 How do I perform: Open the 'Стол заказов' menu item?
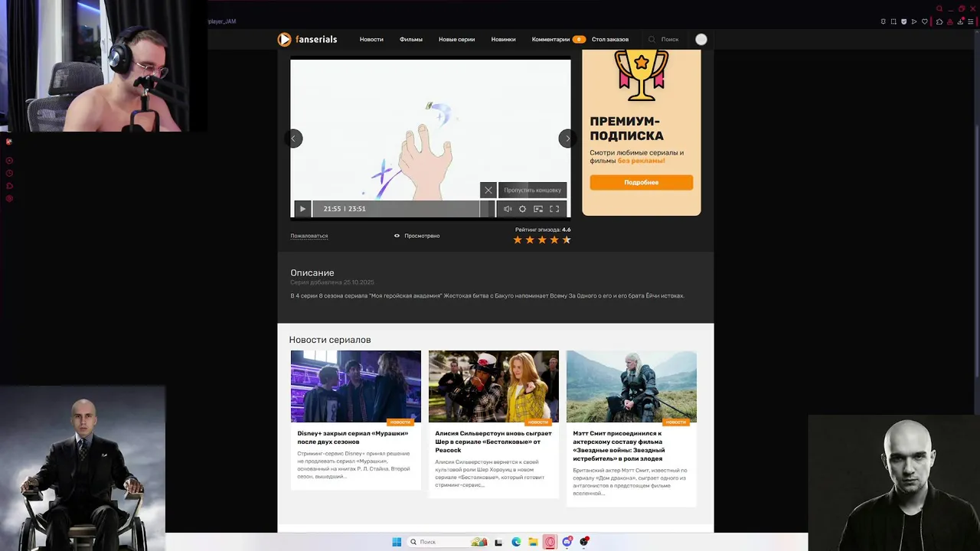click(610, 39)
